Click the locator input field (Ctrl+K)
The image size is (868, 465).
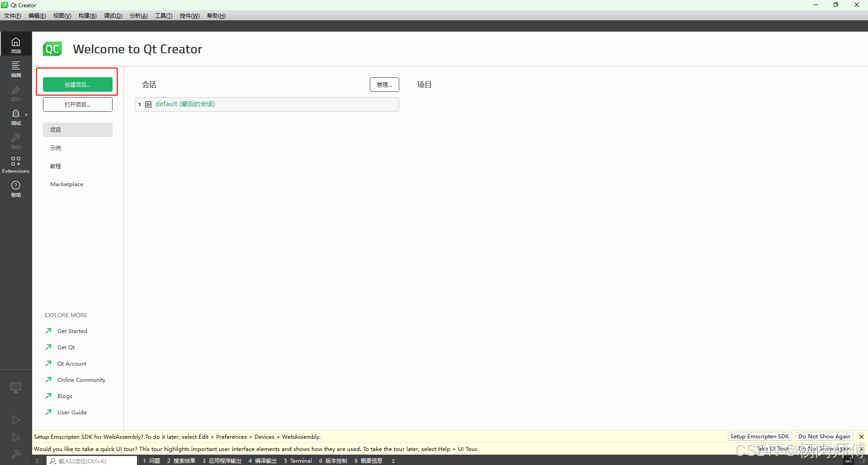92,461
